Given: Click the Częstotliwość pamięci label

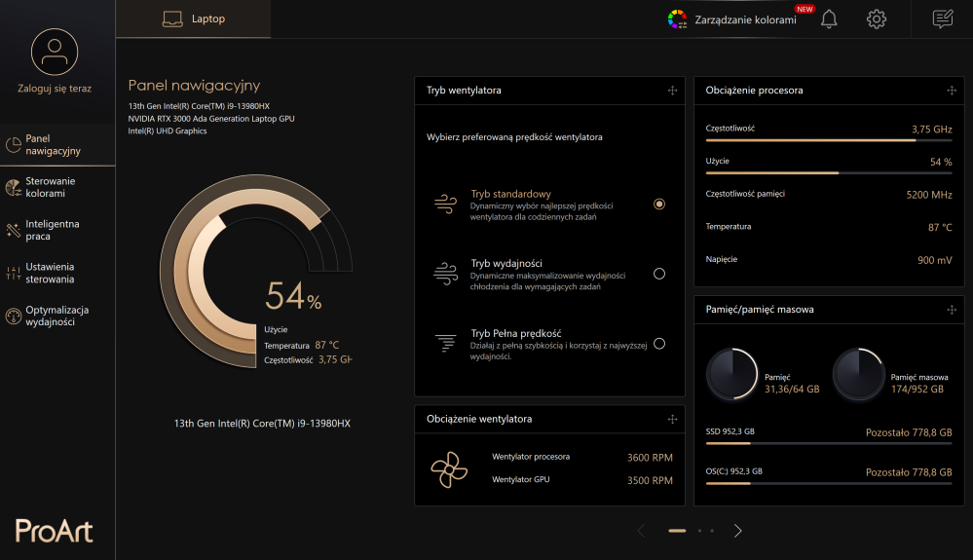Looking at the screenshot, I should (745, 194).
